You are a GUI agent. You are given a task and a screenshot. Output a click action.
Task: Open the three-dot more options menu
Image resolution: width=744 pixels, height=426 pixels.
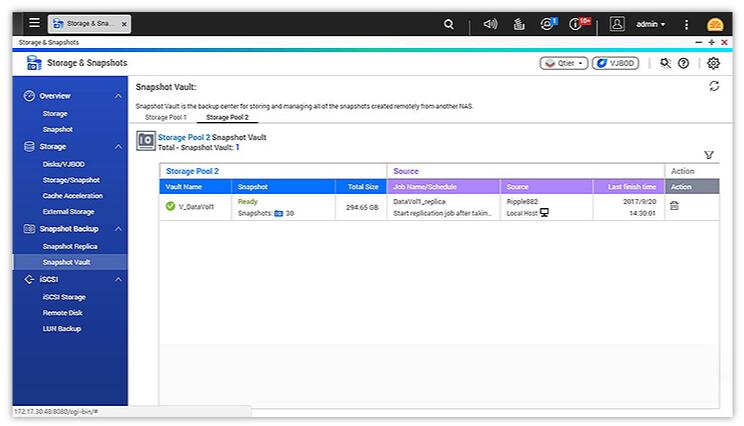(686, 24)
